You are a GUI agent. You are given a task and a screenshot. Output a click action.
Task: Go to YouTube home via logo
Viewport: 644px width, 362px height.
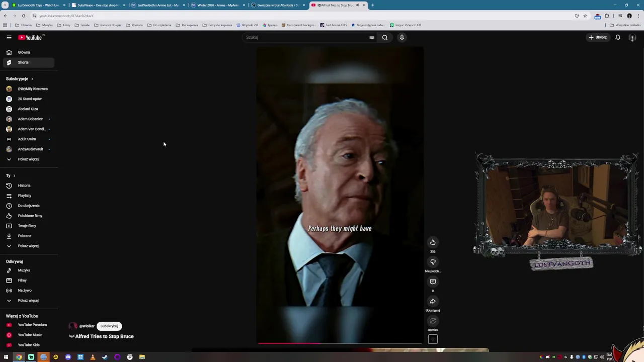pyautogui.click(x=31, y=37)
